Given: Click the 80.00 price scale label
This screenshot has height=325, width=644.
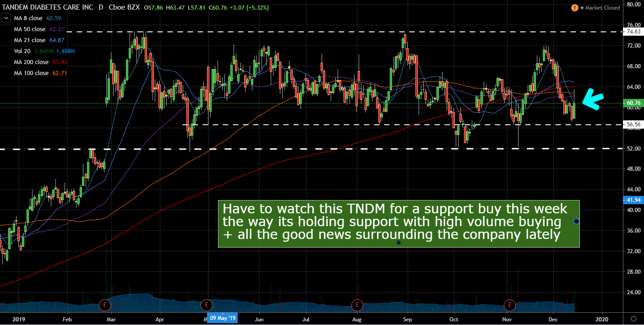Looking at the screenshot, I should tap(633, 5).
